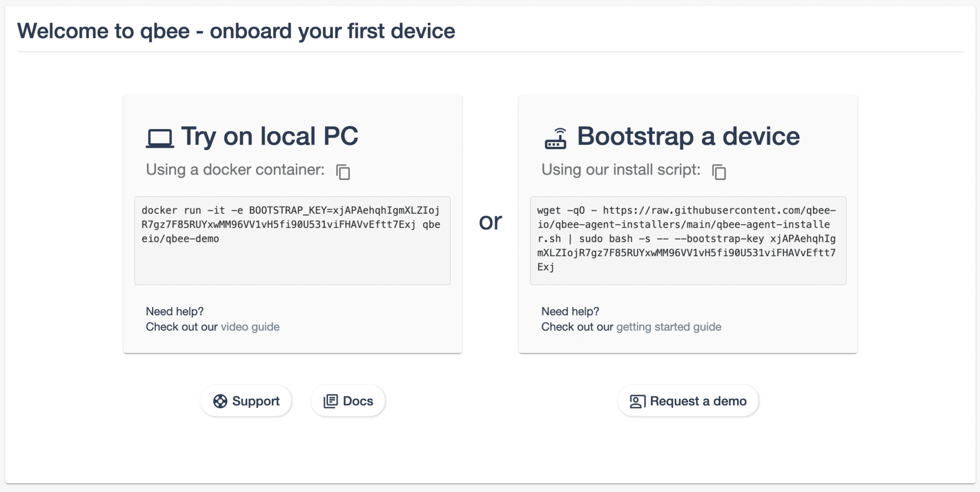Click the router icon beside Bootstrap a device
Viewport: 980px width, 492px height.
pos(556,139)
